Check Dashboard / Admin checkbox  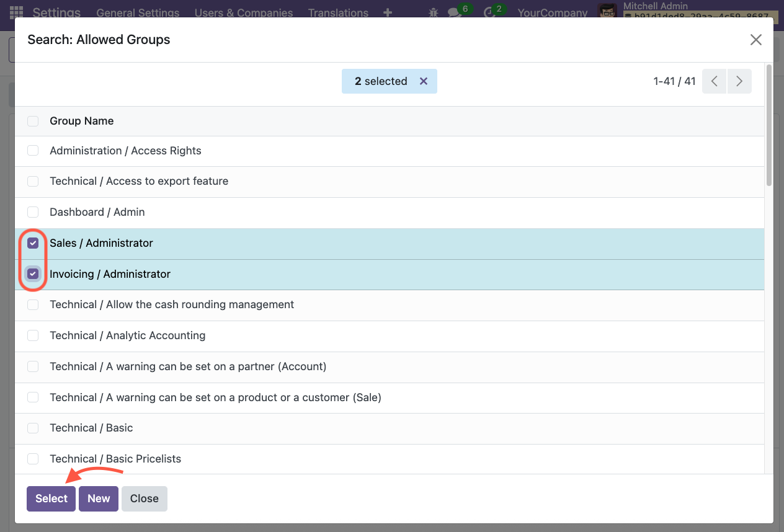point(33,212)
